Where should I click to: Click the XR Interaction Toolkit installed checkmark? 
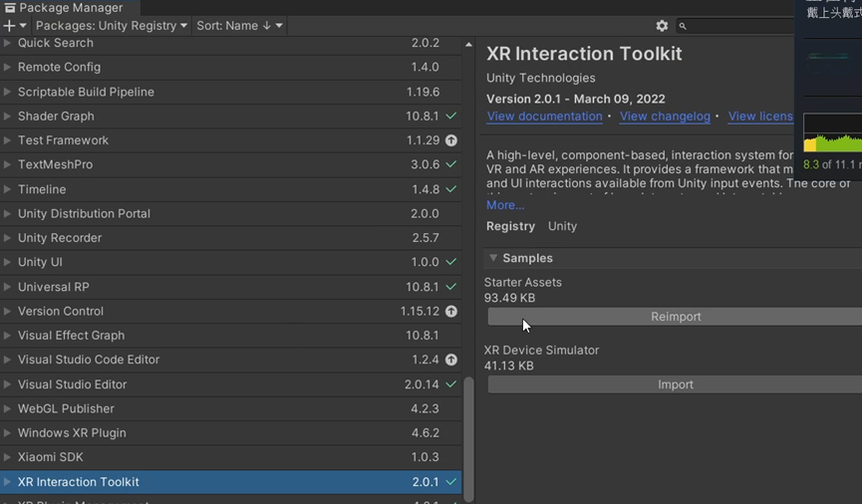[450, 482]
